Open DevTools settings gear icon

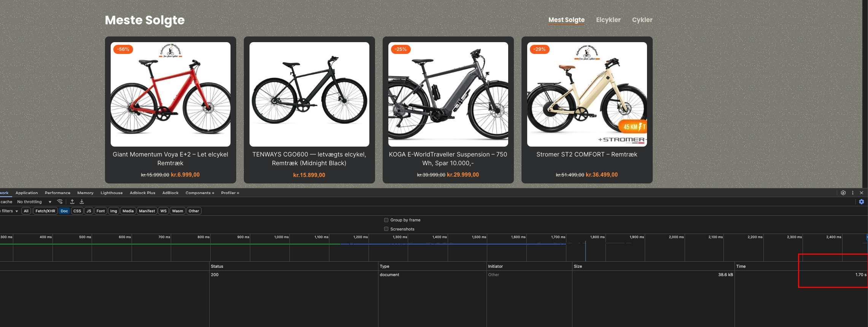pyautogui.click(x=843, y=193)
